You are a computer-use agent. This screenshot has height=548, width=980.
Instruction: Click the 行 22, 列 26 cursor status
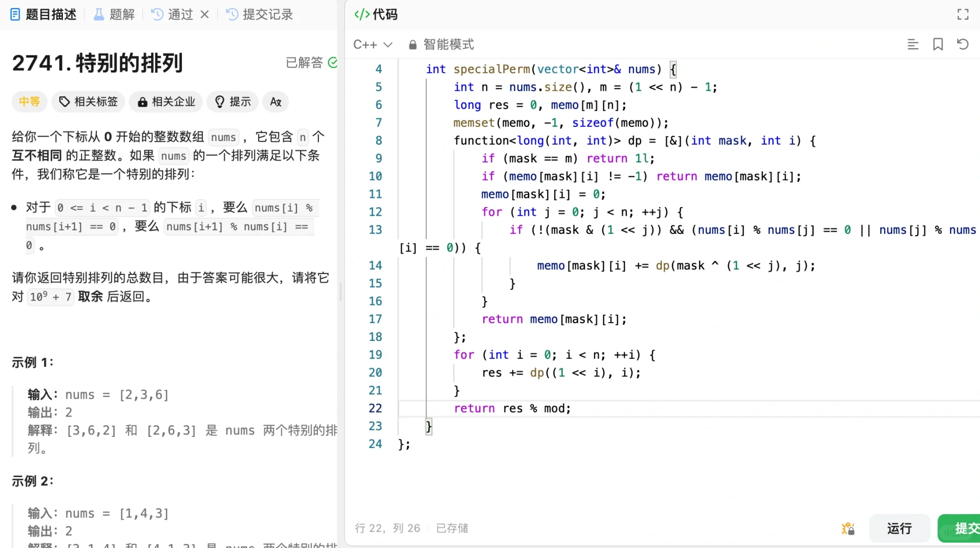point(387,528)
